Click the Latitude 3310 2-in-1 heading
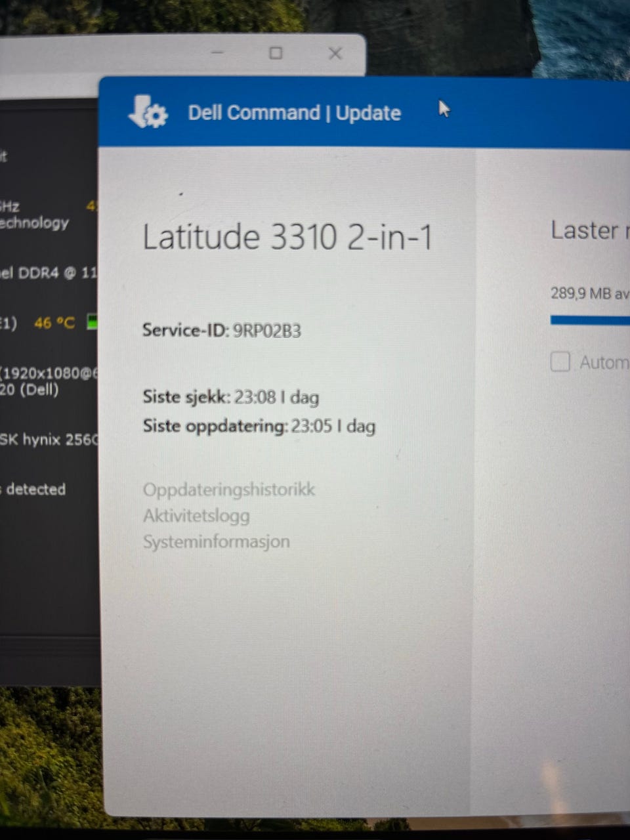 click(x=287, y=237)
